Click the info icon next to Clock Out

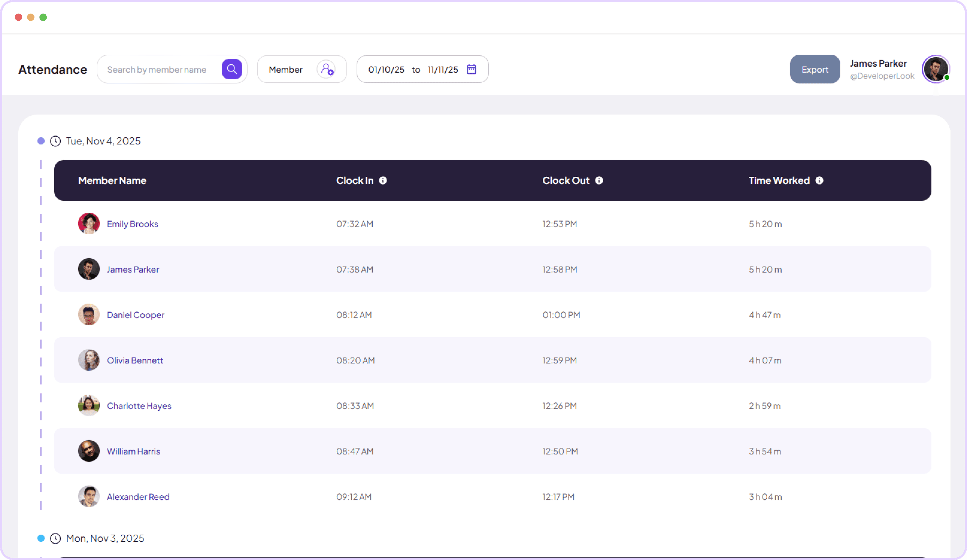point(599,180)
